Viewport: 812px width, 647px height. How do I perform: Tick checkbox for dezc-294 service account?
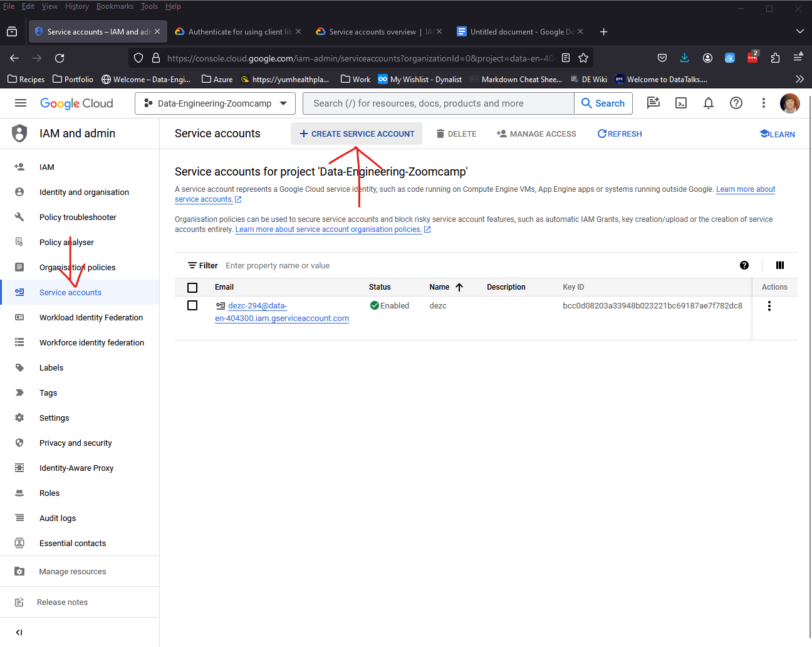click(x=192, y=305)
